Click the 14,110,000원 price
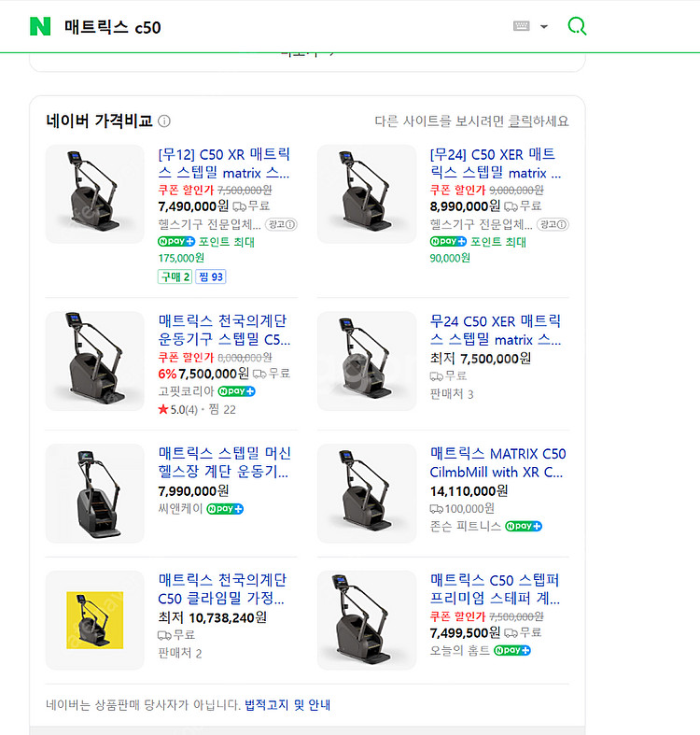Image resolution: width=700 pixels, height=735 pixels. tap(469, 491)
